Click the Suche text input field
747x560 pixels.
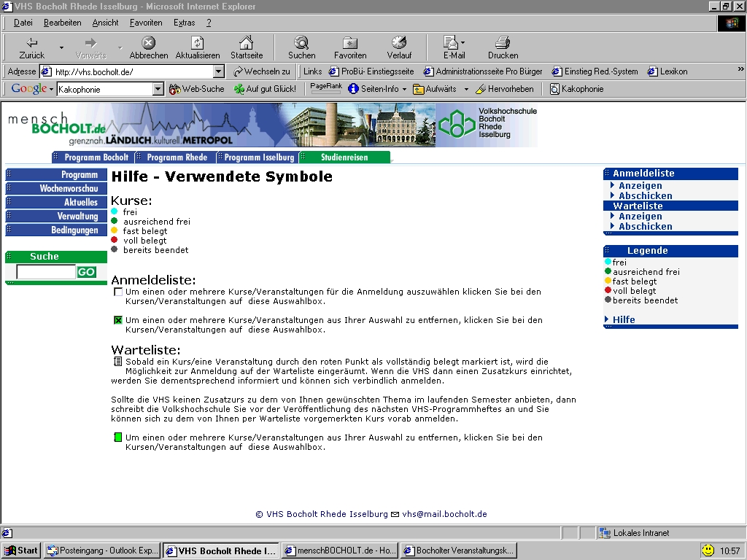[46, 272]
